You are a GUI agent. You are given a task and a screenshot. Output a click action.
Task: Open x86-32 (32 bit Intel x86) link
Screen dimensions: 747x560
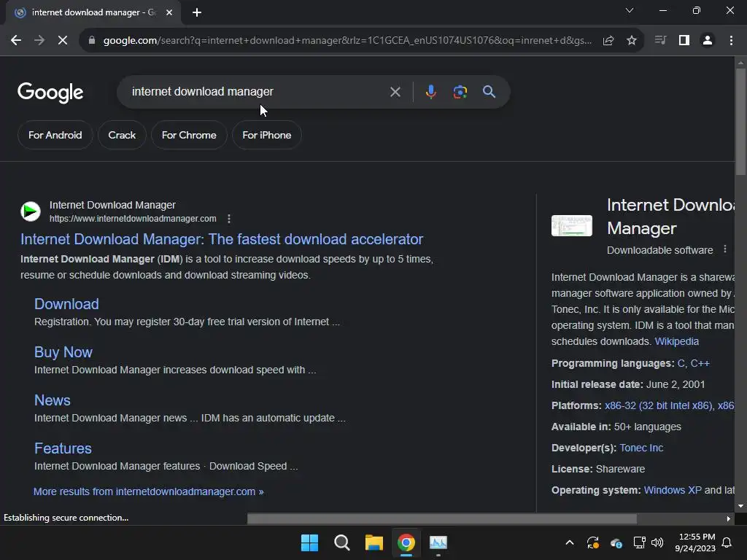[658, 405]
